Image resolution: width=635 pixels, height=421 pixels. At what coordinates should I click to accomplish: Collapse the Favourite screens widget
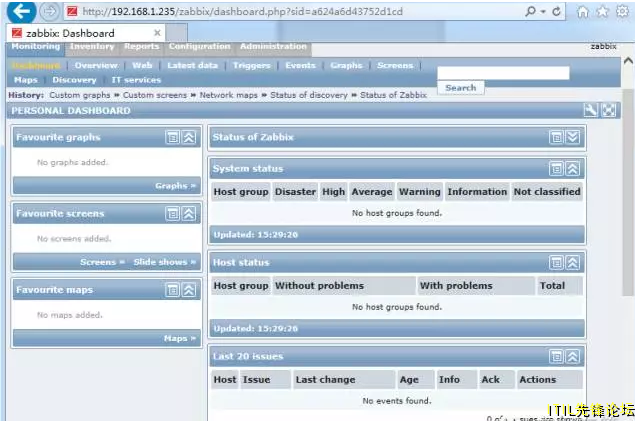[189, 213]
